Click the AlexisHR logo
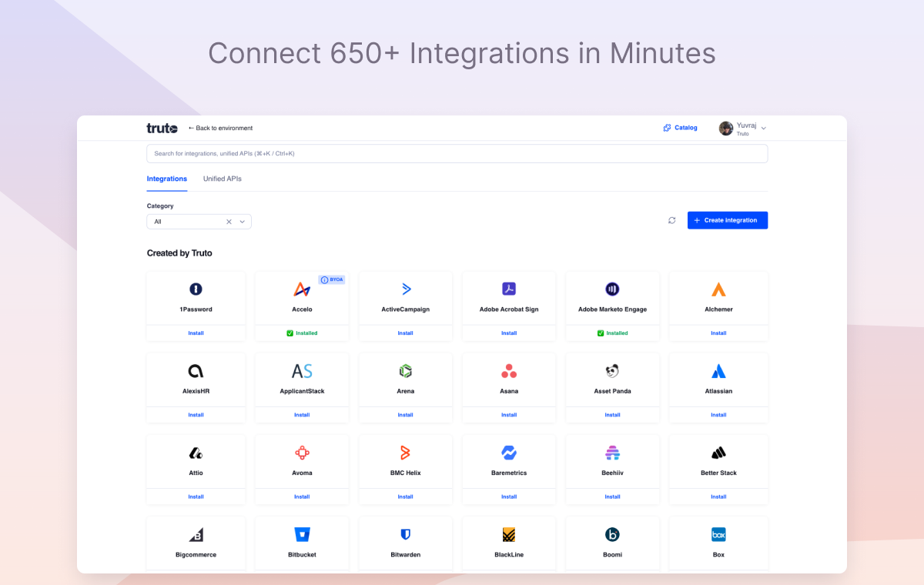Image resolution: width=924 pixels, height=585 pixels. pyautogui.click(x=196, y=371)
